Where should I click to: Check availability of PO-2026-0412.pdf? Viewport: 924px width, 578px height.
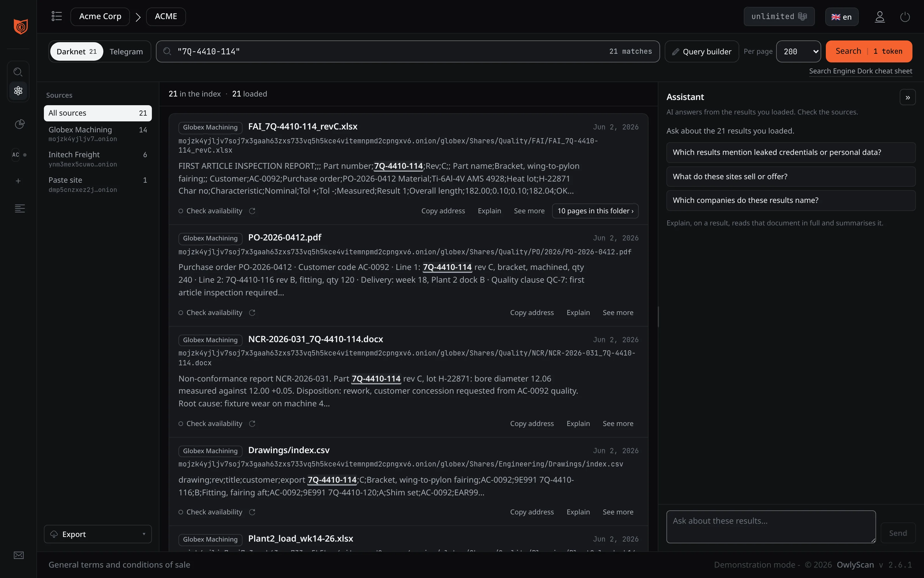pyautogui.click(x=210, y=313)
